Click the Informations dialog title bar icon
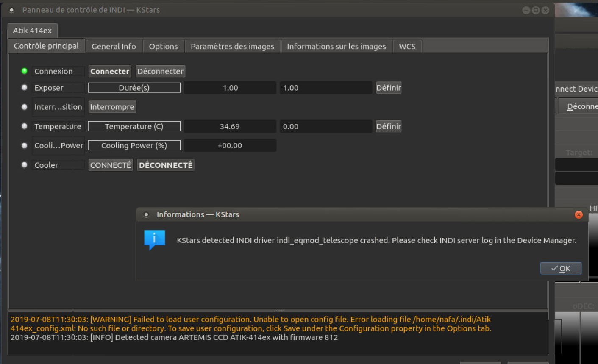 pyautogui.click(x=146, y=215)
